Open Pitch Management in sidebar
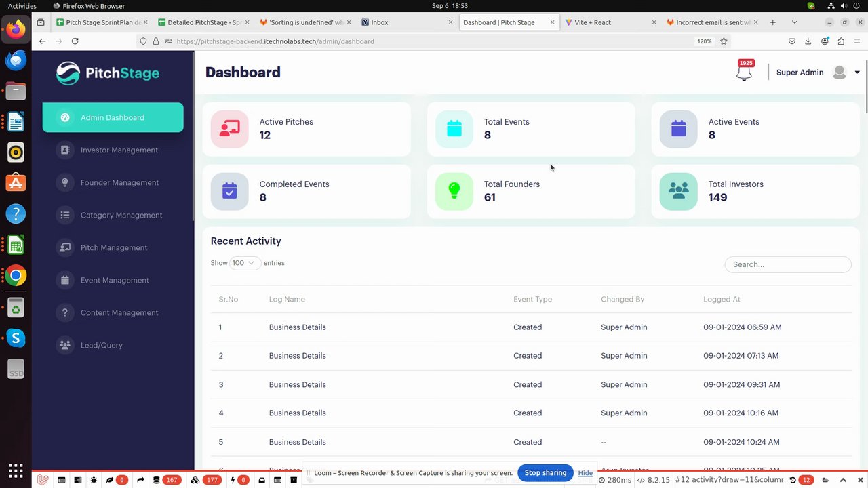Image resolution: width=868 pixels, height=488 pixels. (113, 247)
